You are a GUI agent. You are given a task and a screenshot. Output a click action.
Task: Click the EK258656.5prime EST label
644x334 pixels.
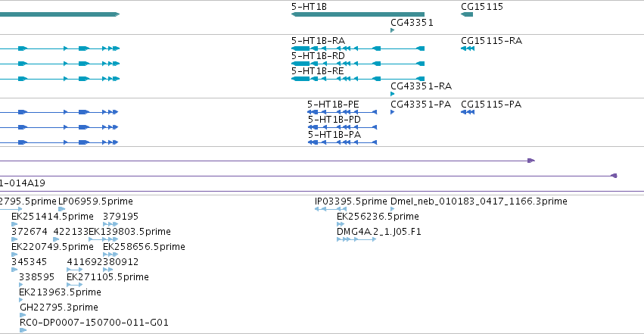click(x=144, y=247)
